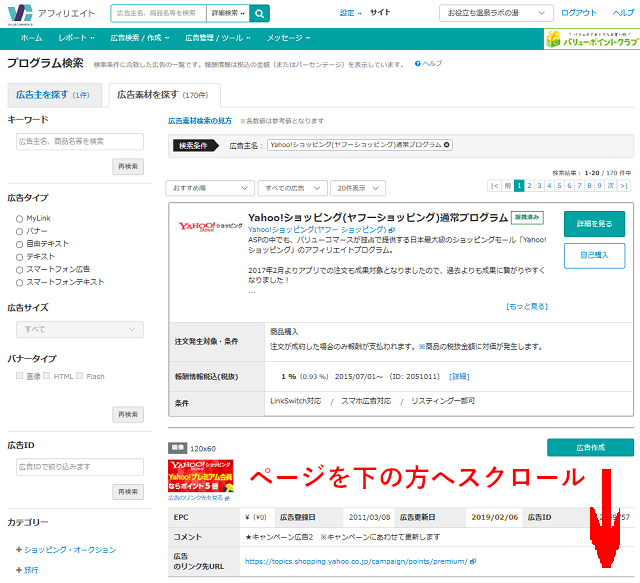Focus the header search input field

pyautogui.click(x=158, y=13)
